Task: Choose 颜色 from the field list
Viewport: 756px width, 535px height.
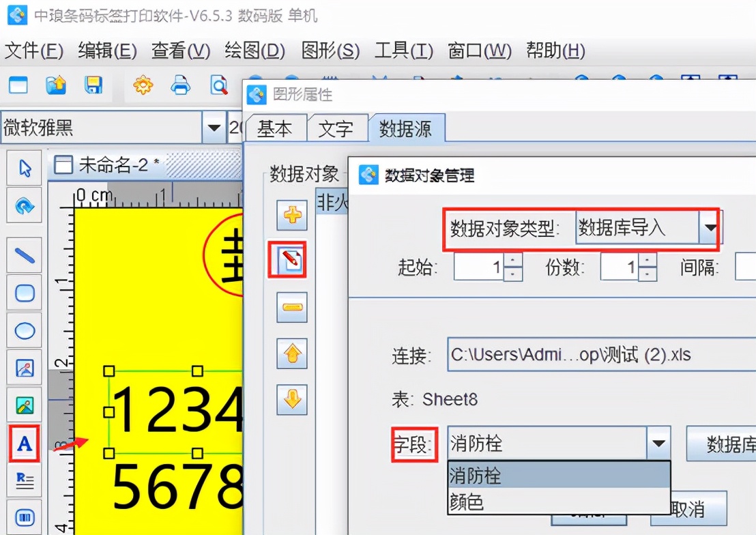Action: coord(559,502)
